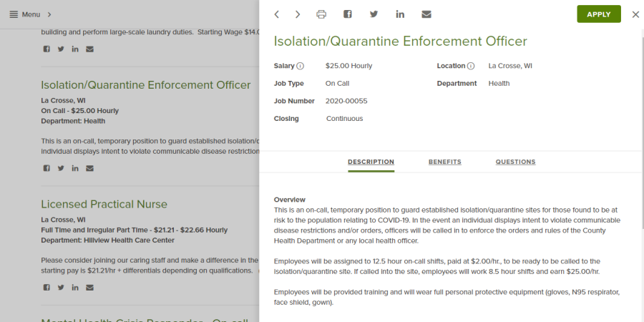Share job on Twitter in detail panel
644x322 pixels.
(x=374, y=14)
